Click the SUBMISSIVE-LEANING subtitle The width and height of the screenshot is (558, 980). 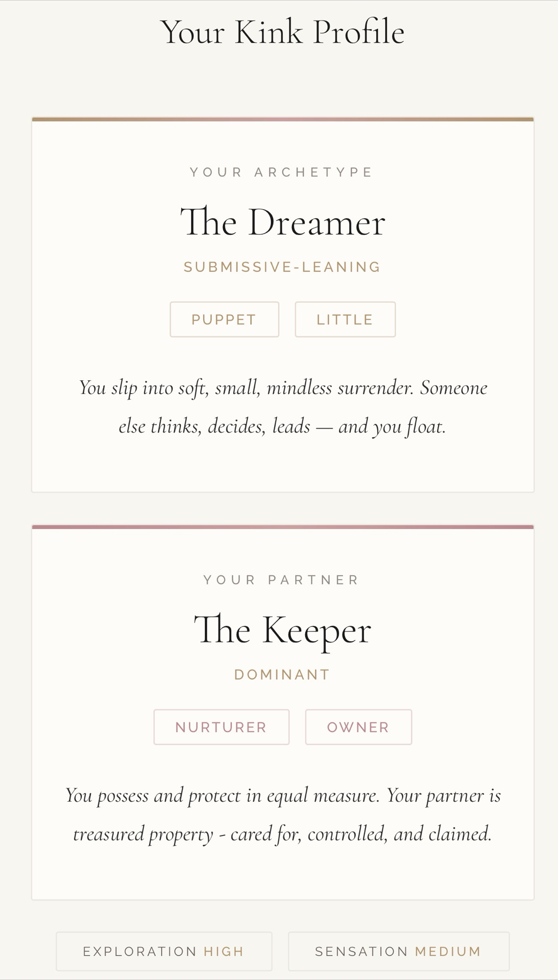pos(282,267)
